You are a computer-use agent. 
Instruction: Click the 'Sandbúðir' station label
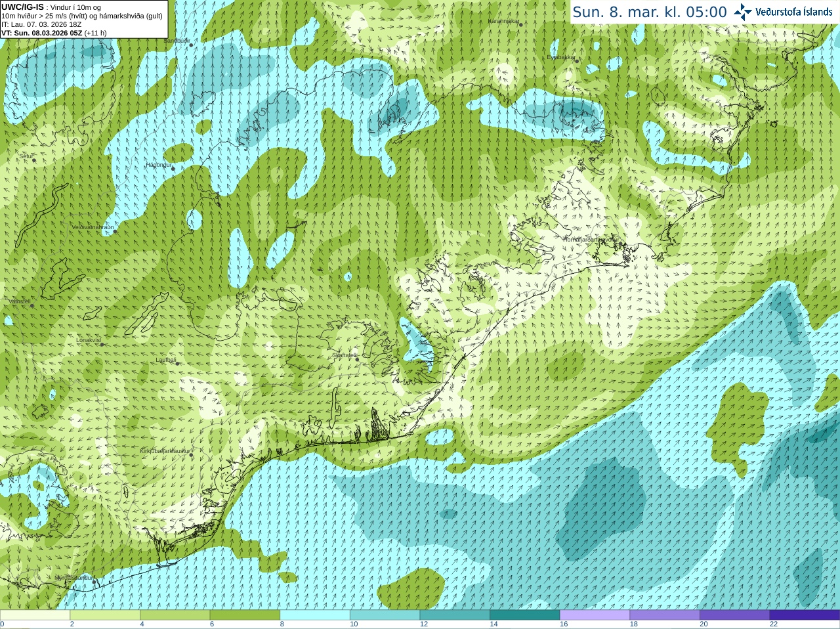click(x=177, y=41)
